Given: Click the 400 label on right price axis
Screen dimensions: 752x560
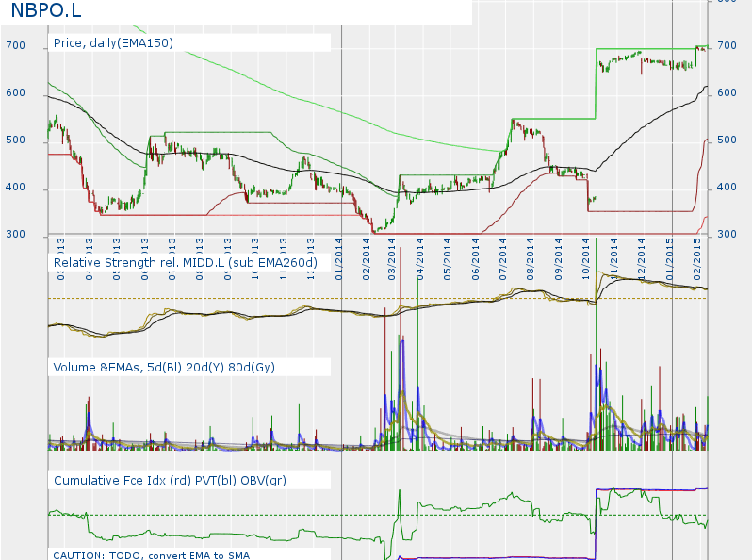Looking at the screenshot, I should [x=727, y=189].
